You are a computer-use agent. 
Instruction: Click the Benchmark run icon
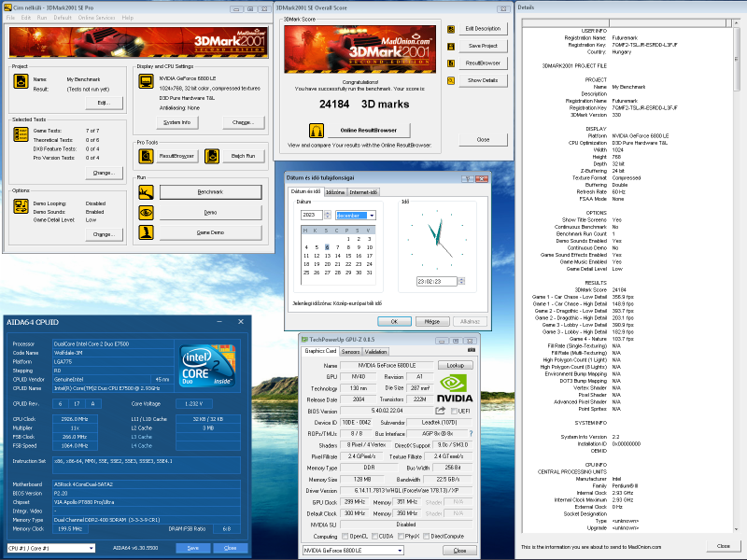click(x=146, y=192)
